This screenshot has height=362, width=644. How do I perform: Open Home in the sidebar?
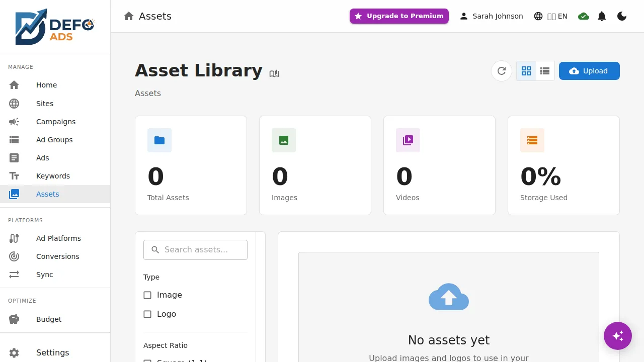[x=55, y=85]
